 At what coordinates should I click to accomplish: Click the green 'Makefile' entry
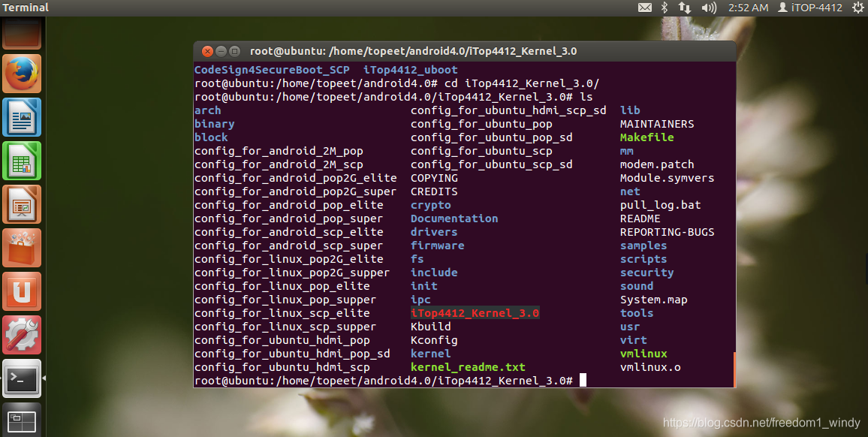point(646,137)
